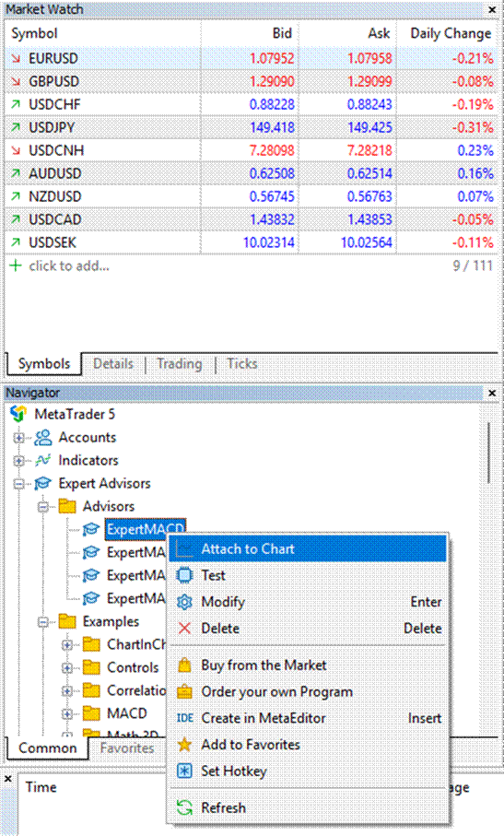Click the MetaTrader 5 logo icon

(18, 414)
